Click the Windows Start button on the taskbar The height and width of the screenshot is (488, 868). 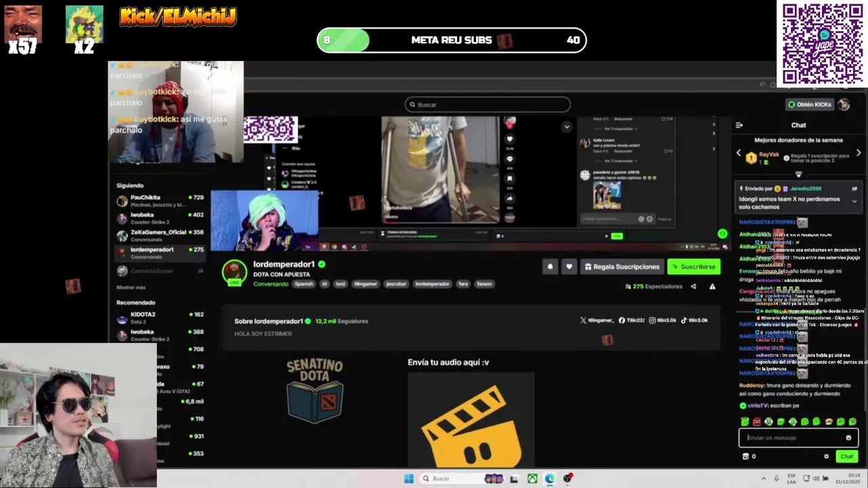click(x=408, y=479)
